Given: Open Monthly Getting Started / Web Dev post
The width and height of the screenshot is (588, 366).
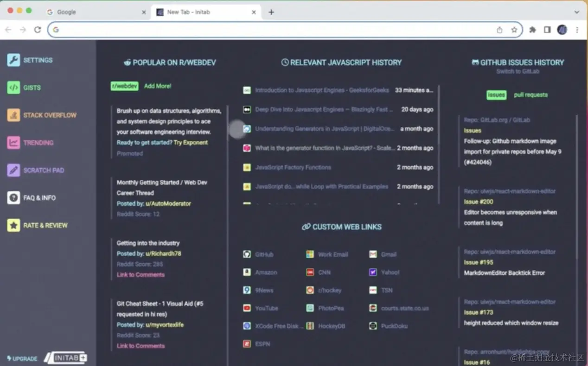Looking at the screenshot, I should tap(162, 188).
